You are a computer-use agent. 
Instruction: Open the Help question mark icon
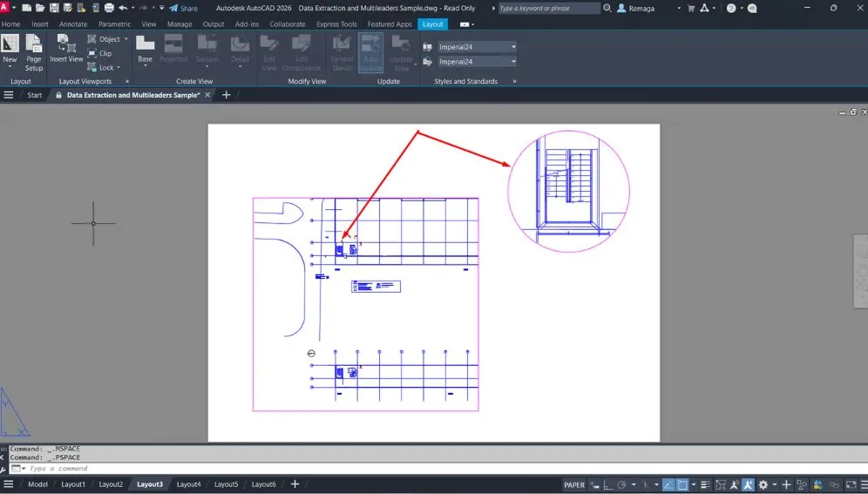click(731, 9)
